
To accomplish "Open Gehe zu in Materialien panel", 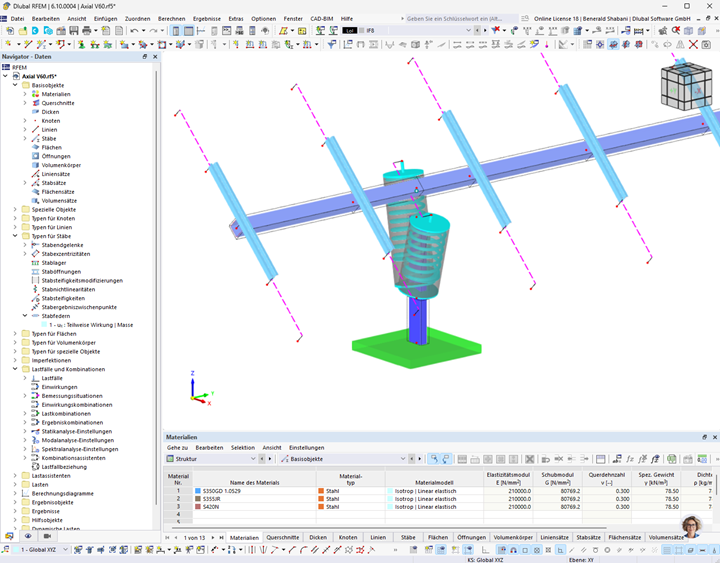I will click(x=177, y=448).
